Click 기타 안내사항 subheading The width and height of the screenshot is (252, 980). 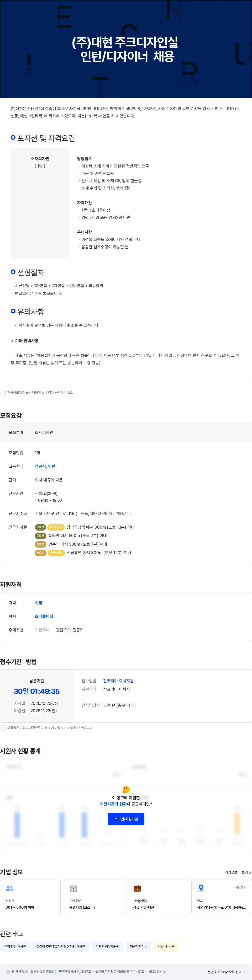click(27, 340)
